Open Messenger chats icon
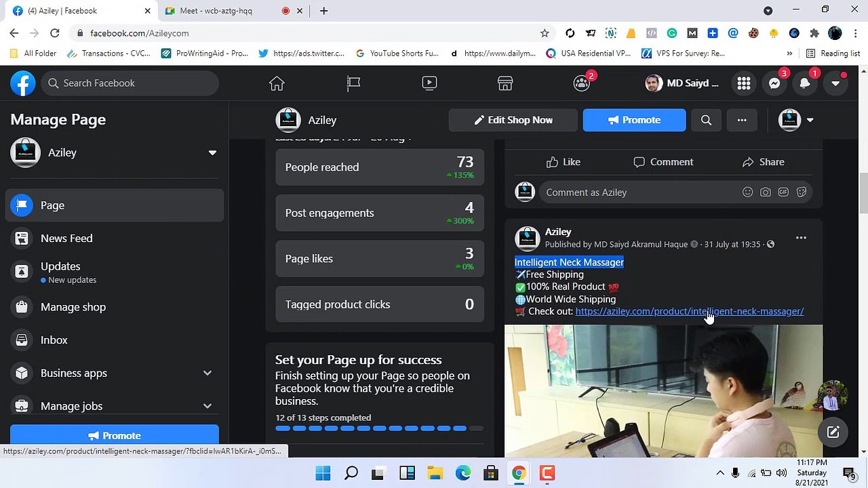 click(x=774, y=83)
